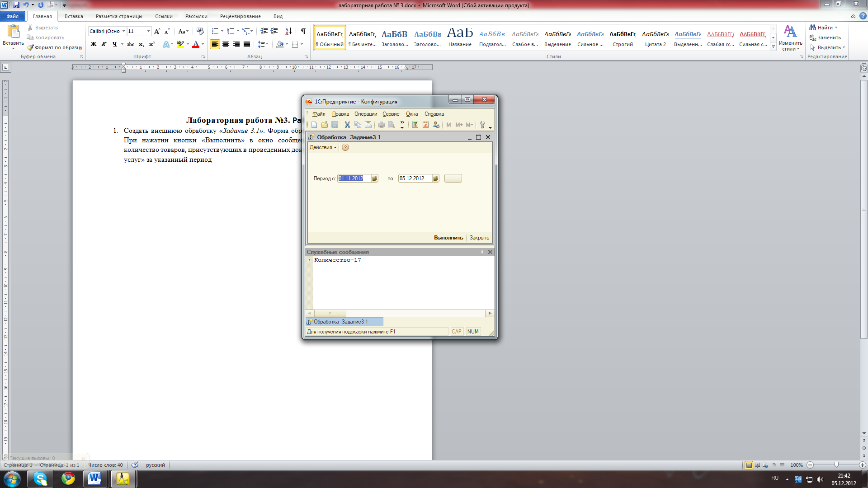
Task: Click the period selection '...' button
Action: [453, 178]
